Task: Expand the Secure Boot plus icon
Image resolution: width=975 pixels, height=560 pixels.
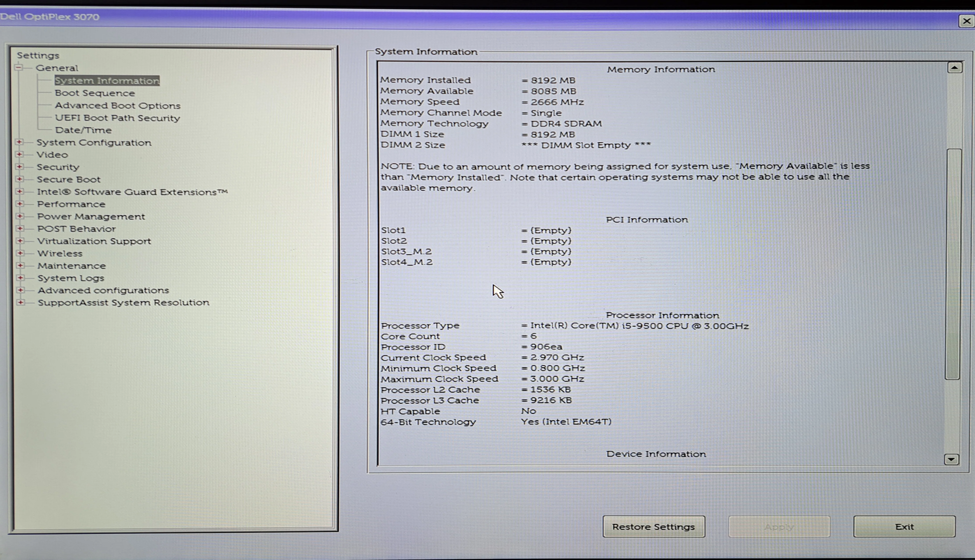Action: tap(19, 179)
